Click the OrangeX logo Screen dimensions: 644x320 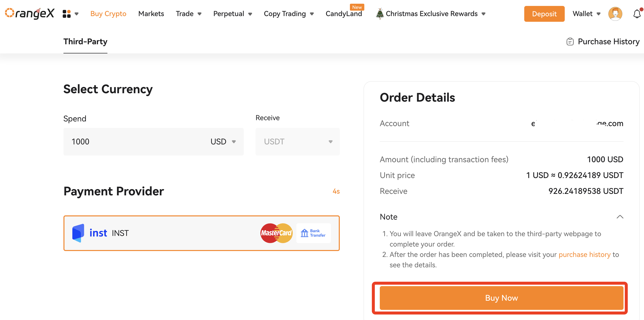30,14
